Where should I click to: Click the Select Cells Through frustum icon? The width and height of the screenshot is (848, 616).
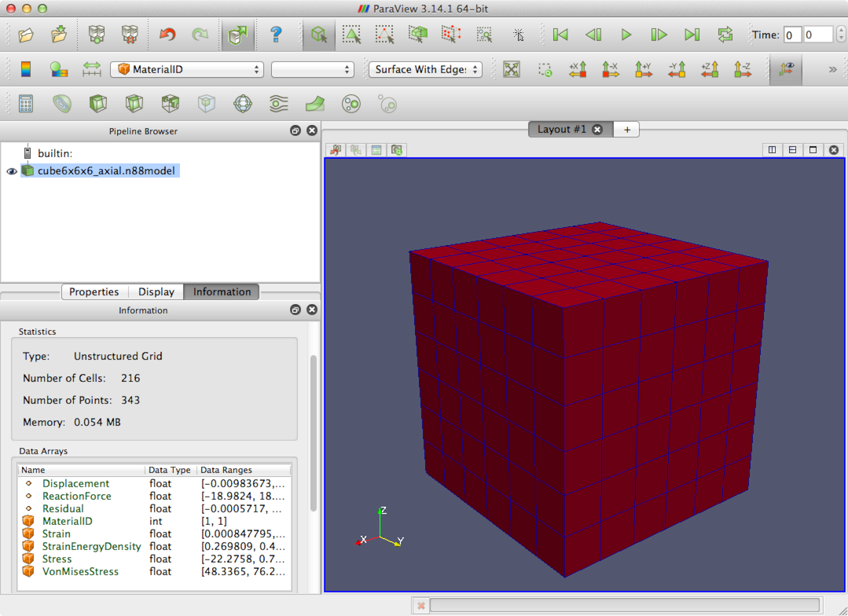[x=417, y=35]
